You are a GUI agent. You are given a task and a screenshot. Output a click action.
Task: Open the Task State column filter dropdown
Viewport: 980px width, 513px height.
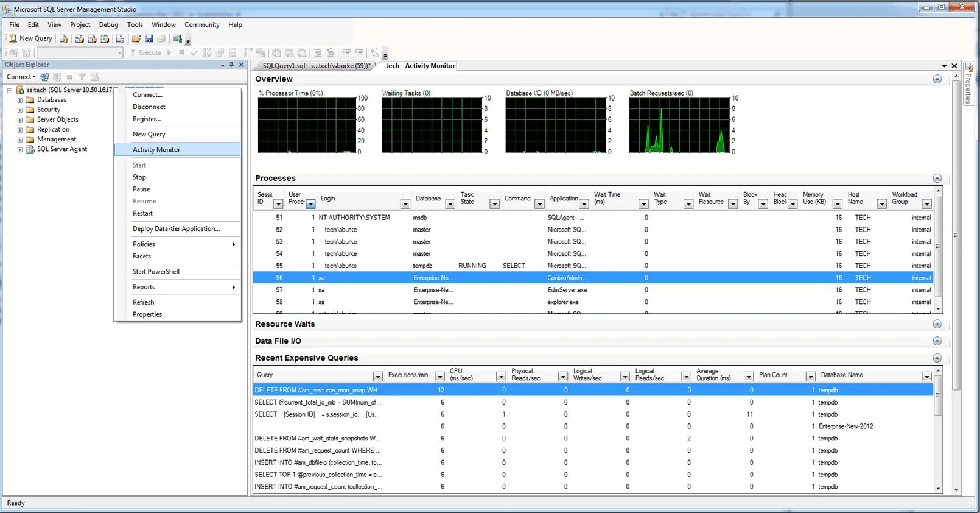494,204
